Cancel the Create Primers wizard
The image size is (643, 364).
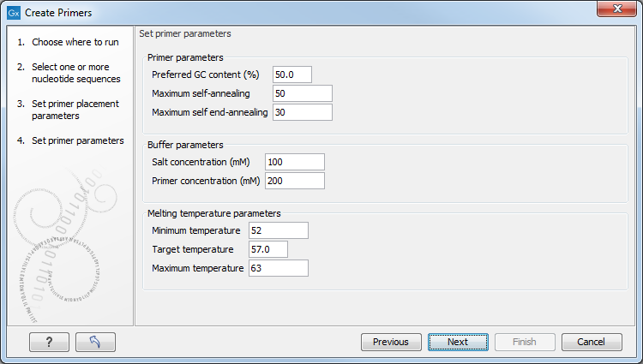point(592,342)
